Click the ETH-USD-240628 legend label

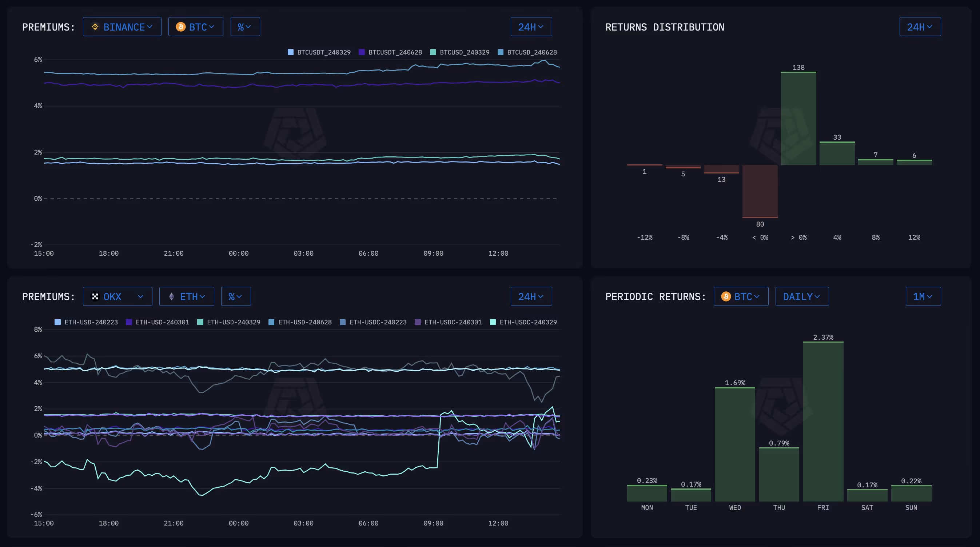[x=305, y=322]
